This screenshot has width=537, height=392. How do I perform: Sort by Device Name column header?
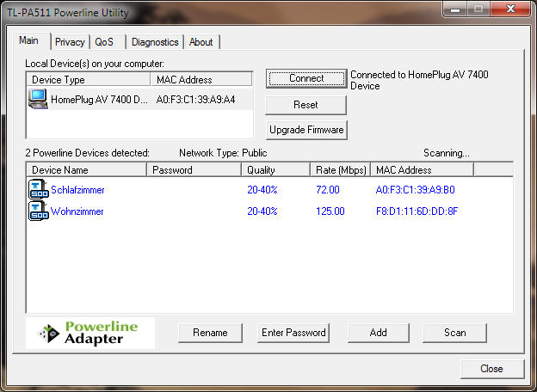(x=87, y=170)
